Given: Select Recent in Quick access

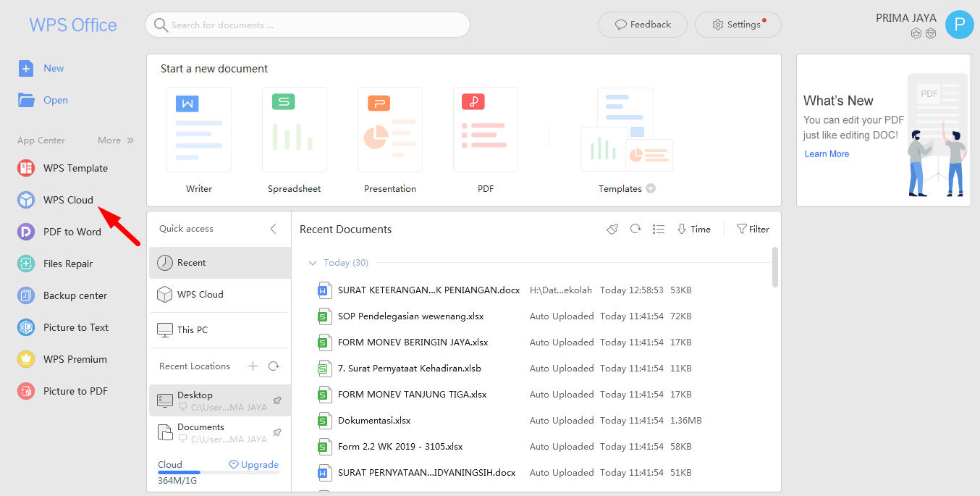Looking at the screenshot, I should [220, 263].
